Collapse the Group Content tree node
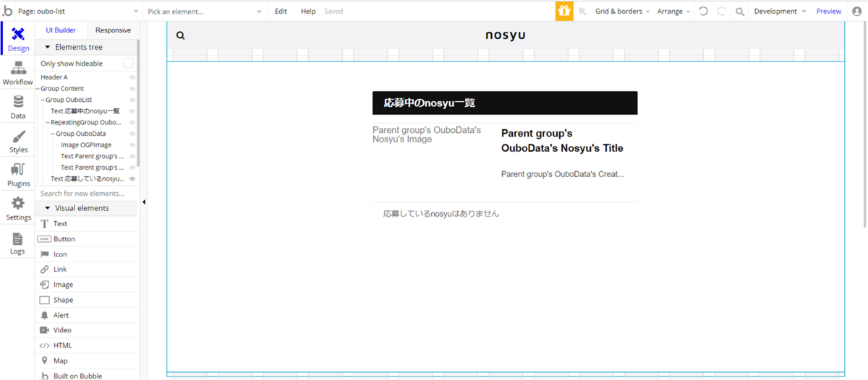The width and height of the screenshot is (868, 380). pyautogui.click(x=38, y=89)
